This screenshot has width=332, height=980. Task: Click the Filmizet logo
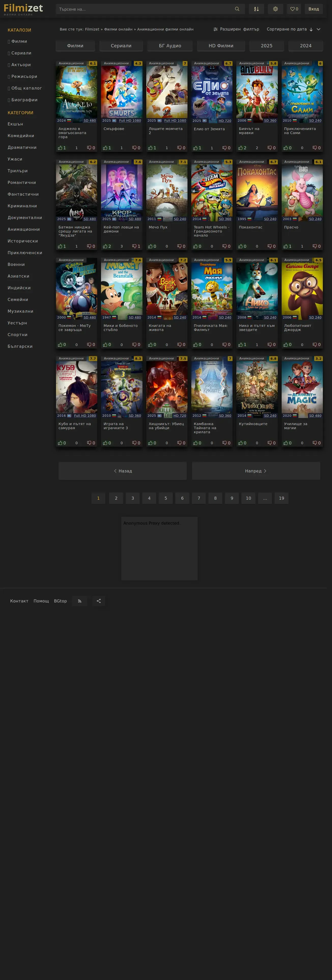(x=23, y=9)
